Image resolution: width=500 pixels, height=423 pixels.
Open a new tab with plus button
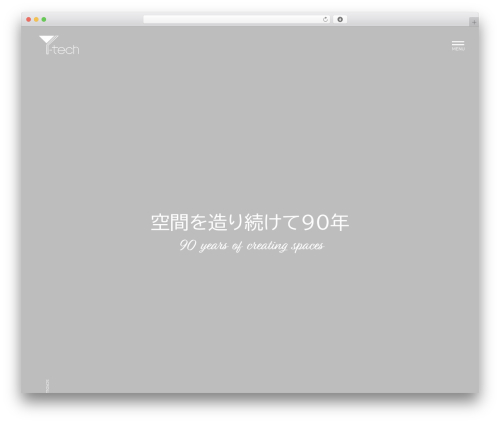pyautogui.click(x=474, y=22)
